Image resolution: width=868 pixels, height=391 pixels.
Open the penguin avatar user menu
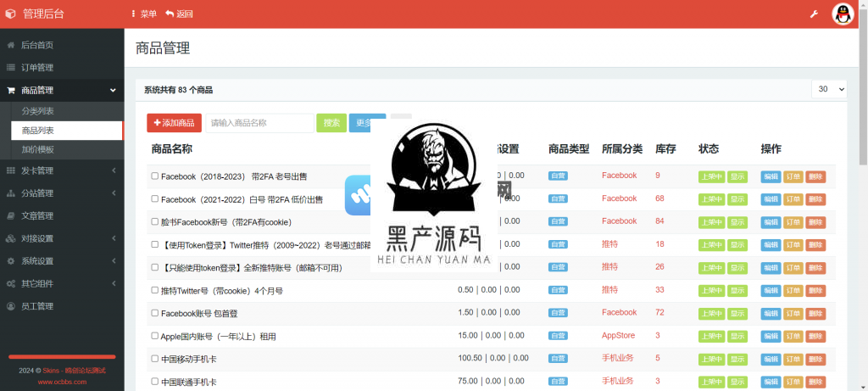(x=843, y=14)
